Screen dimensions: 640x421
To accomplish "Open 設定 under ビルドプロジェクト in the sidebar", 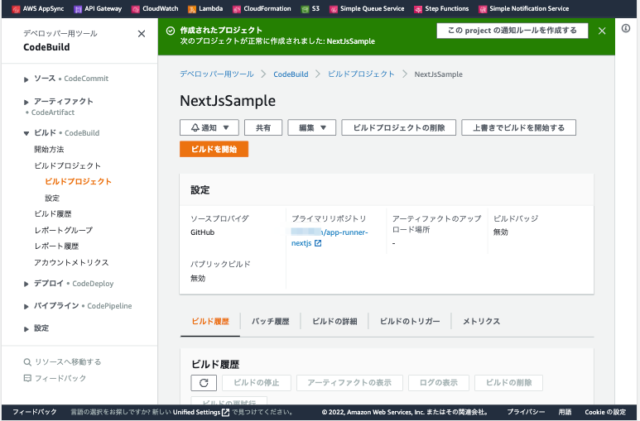I will 52,198.
